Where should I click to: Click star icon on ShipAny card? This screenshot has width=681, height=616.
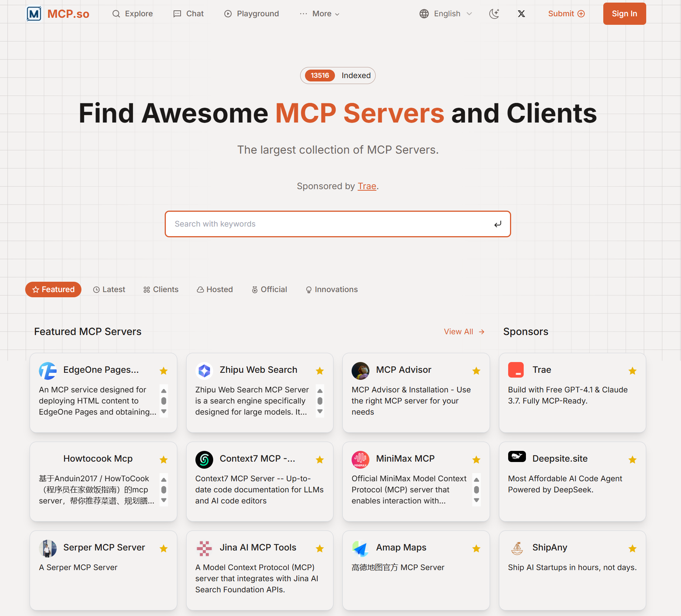tap(633, 548)
